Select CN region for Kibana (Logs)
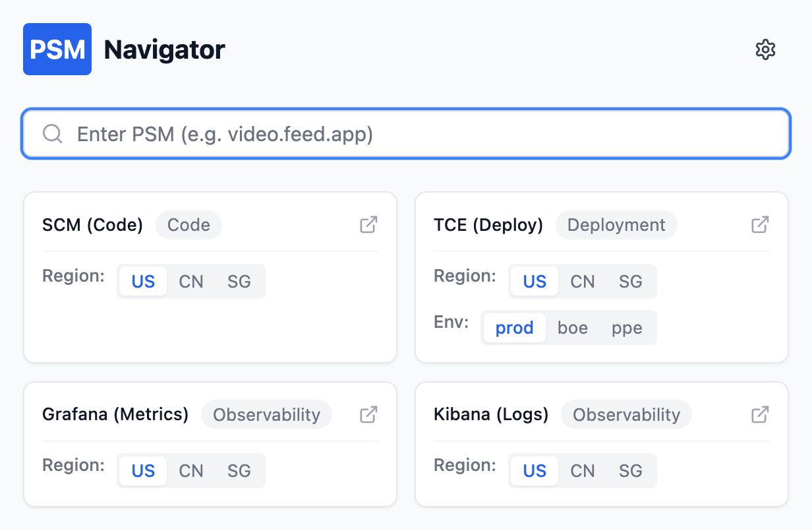The width and height of the screenshot is (812, 529). 583,471
